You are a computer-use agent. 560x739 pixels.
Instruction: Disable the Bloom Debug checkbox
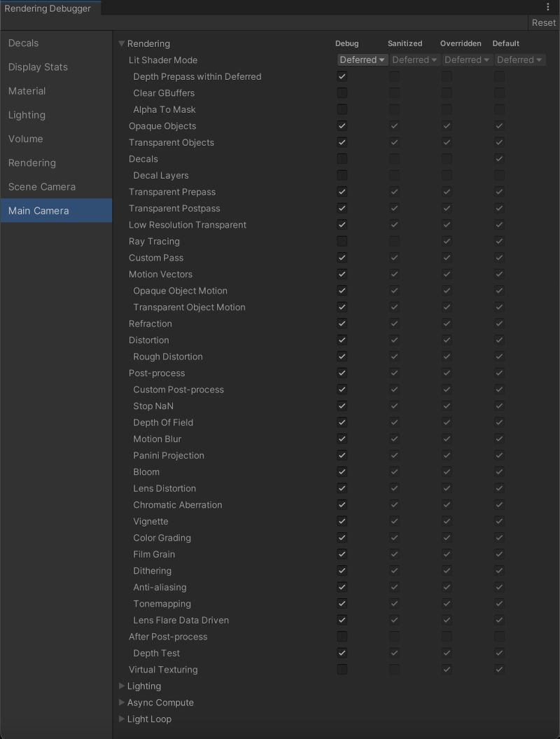click(x=342, y=471)
